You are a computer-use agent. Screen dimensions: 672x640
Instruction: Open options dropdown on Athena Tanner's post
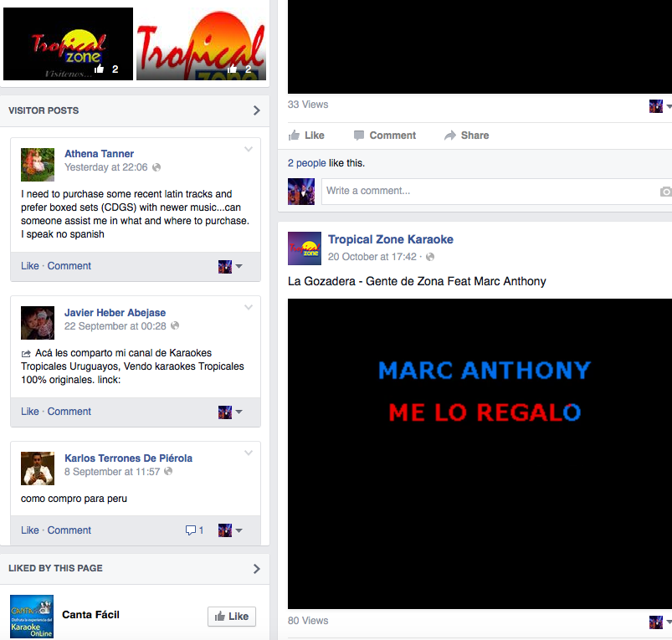click(x=249, y=150)
